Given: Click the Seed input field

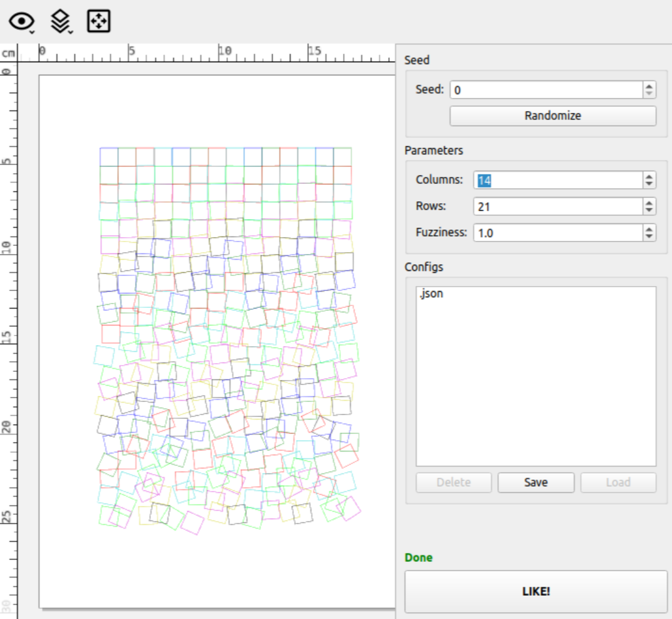Looking at the screenshot, I should (545, 90).
